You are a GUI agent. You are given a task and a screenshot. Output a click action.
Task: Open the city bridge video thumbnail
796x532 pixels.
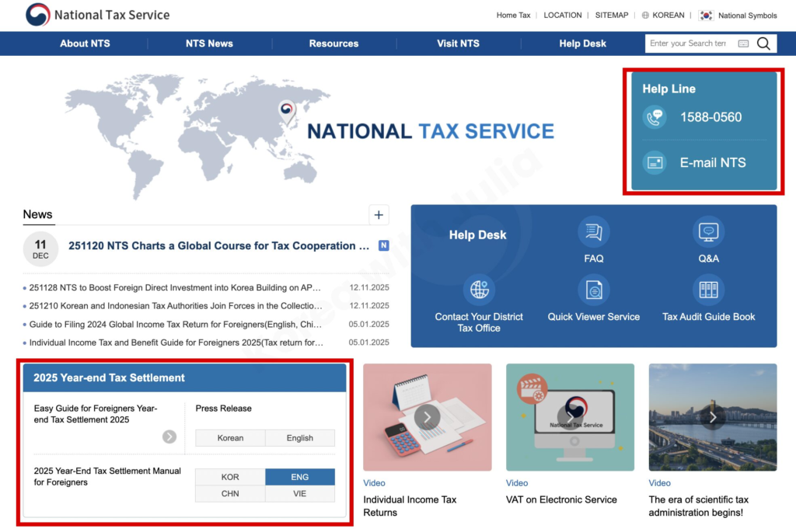(713, 417)
